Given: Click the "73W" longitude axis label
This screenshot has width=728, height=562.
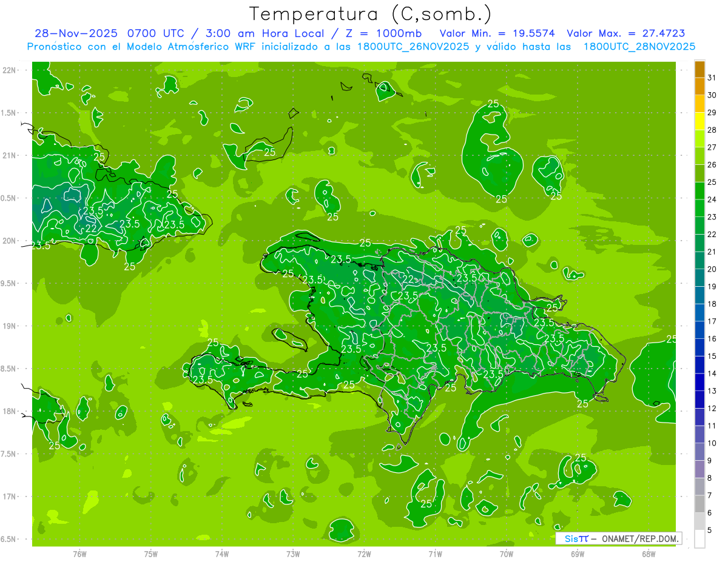Looking at the screenshot, I should tap(293, 554).
